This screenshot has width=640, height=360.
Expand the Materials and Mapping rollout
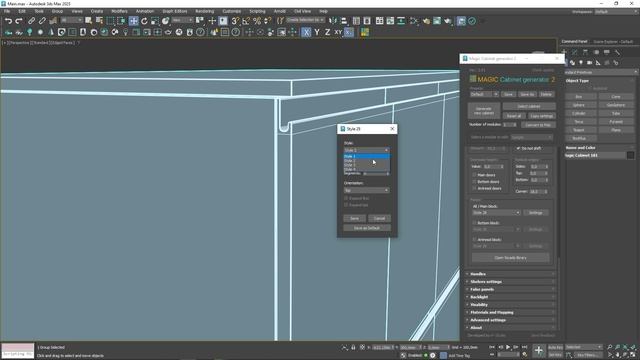(511, 312)
